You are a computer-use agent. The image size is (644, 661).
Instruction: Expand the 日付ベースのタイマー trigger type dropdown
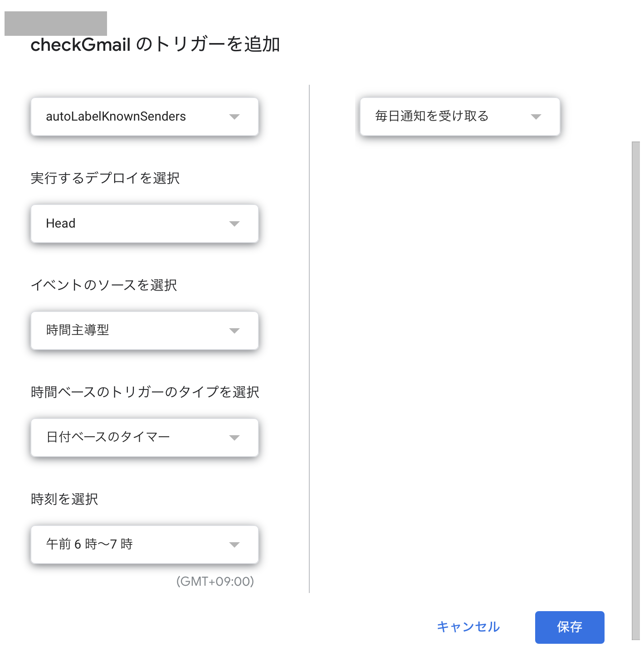144,437
